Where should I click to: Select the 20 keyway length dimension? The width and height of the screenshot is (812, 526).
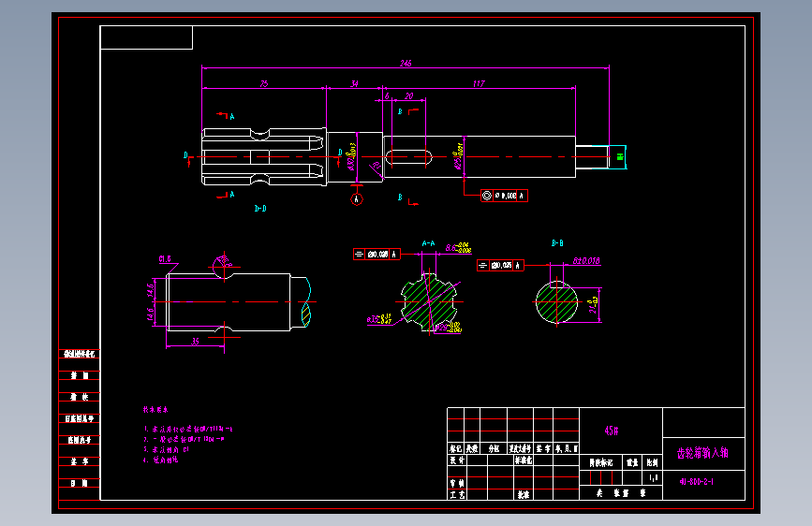click(x=409, y=95)
